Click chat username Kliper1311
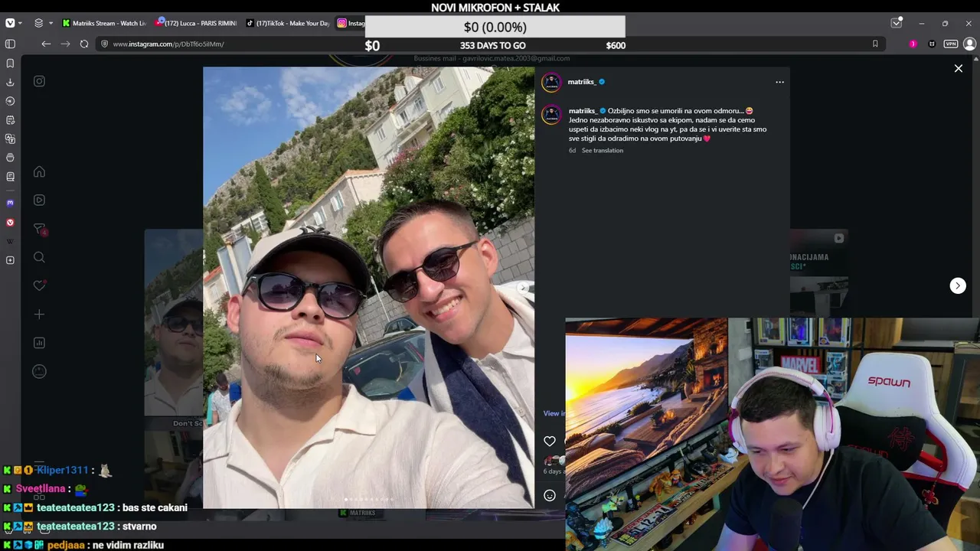This screenshot has width=980, height=551. click(63, 470)
